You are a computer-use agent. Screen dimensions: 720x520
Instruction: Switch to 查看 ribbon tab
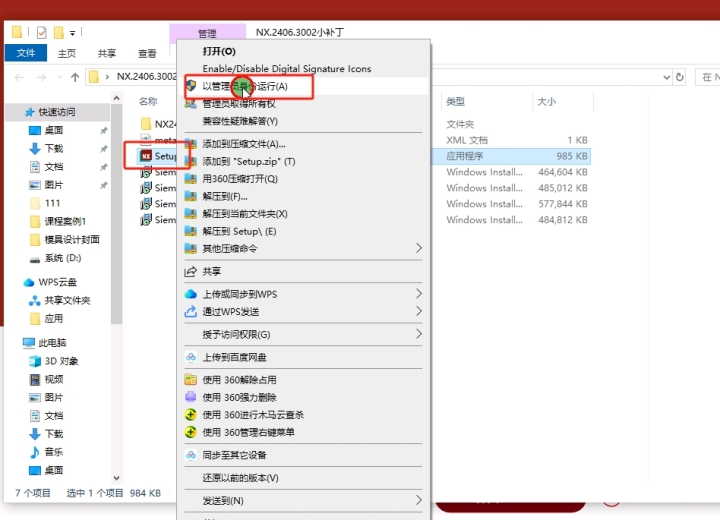point(147,54)
